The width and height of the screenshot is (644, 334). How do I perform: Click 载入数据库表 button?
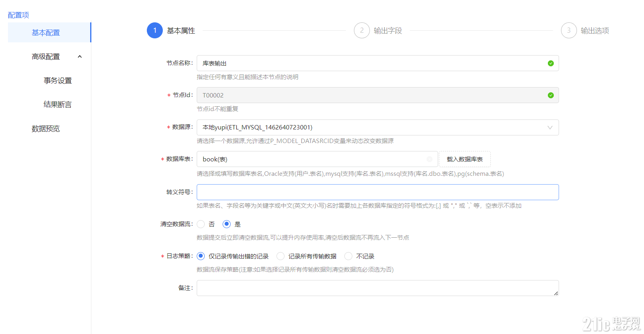tap(465, 159)
